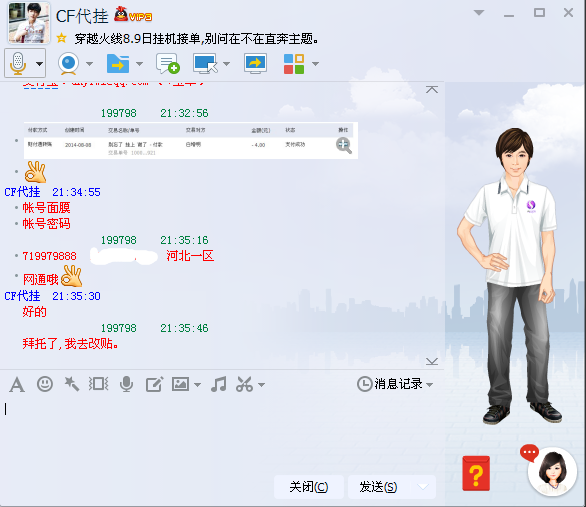Open contact avatar photo of CF代挂
The height and width of the screenshot is (507, 586).
tap(29, 23)
